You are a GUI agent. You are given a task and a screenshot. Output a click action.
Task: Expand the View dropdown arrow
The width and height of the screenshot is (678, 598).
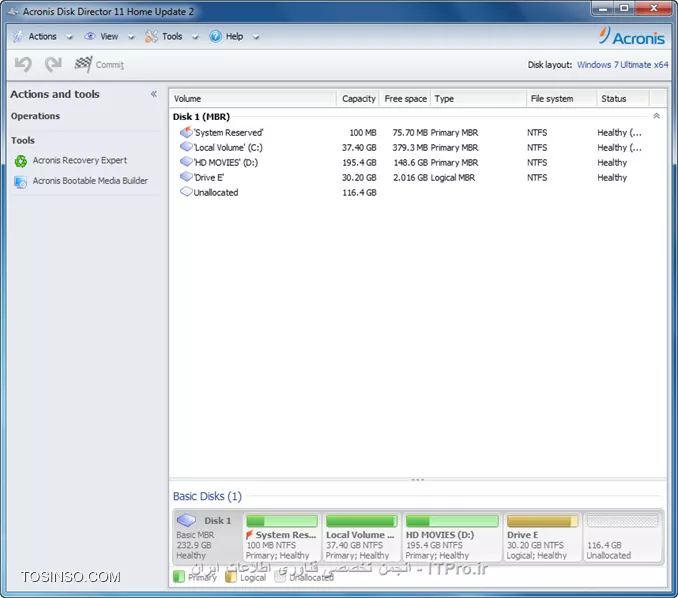tap(131, 37)
